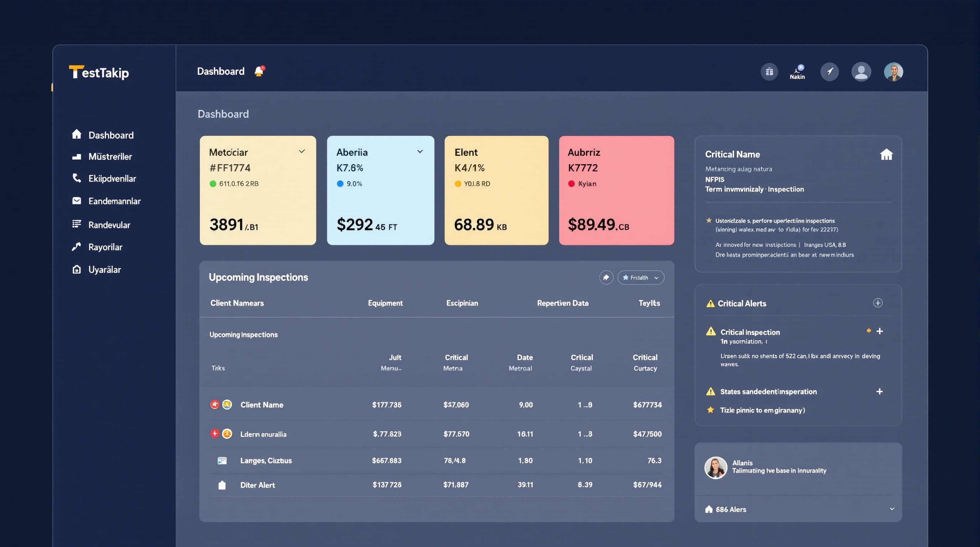Select the pink Aubrriz card
The image size is (980, 547).
[x=616, y=190]
